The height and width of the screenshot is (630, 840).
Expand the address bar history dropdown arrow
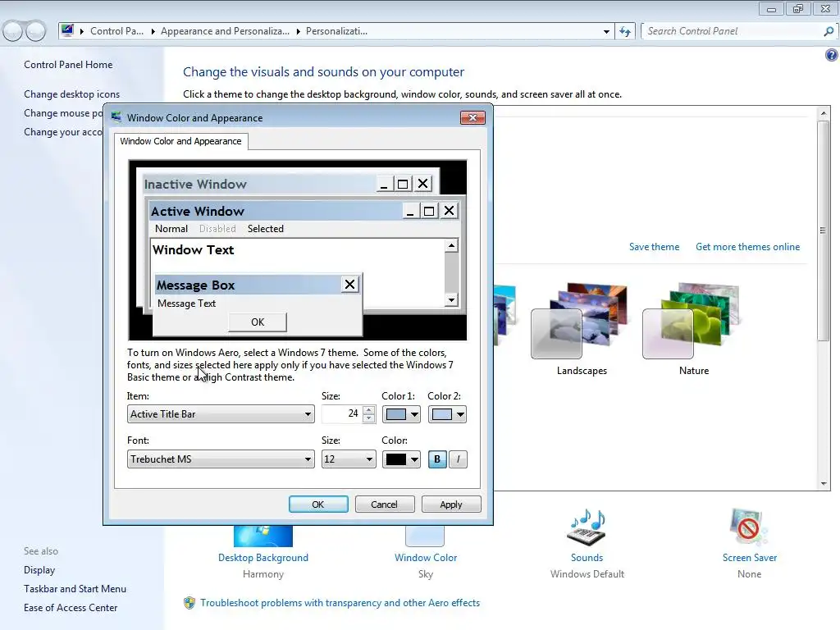[x=606, y=31]
